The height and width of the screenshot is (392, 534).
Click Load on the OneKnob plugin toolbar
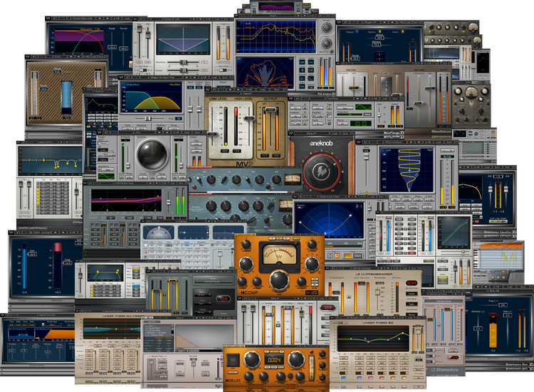coord(335,133)
